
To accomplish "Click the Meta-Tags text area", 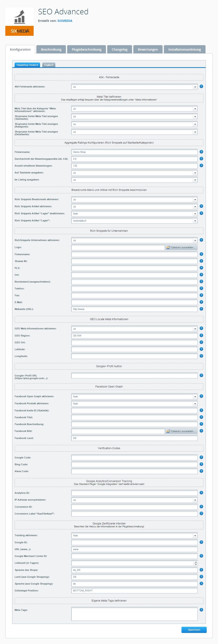I will tap(134, 614).
